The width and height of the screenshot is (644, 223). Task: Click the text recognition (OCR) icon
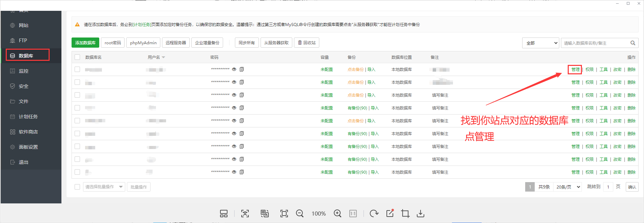[245, 213]
